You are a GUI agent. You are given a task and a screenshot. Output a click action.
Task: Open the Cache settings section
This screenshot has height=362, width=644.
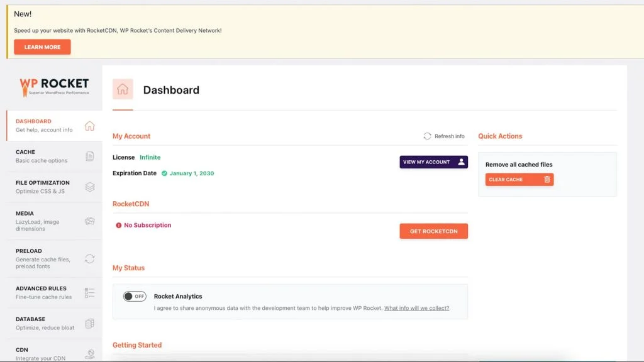tap(54, 156)
